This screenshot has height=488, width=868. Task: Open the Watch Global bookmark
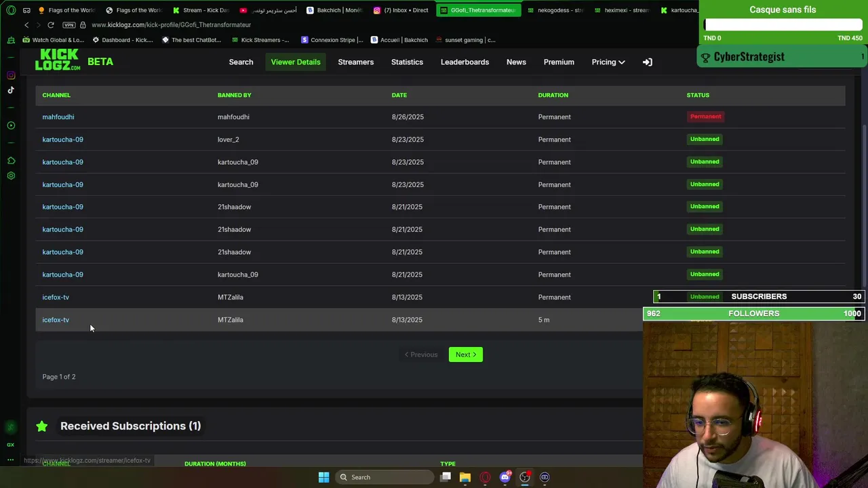tap(53, 40)
